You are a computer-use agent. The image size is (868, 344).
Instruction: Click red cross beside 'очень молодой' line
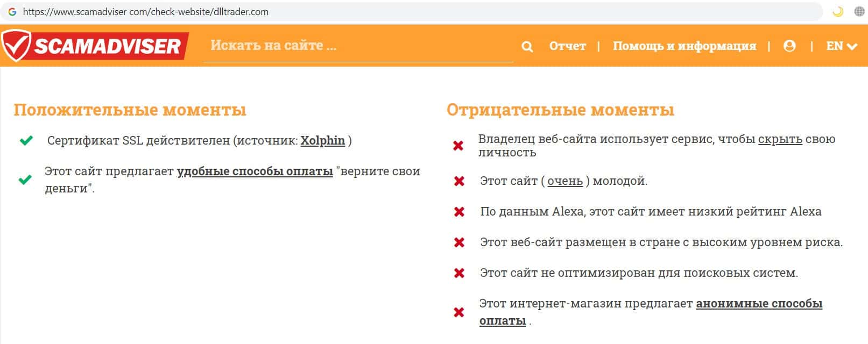[459, 181]
